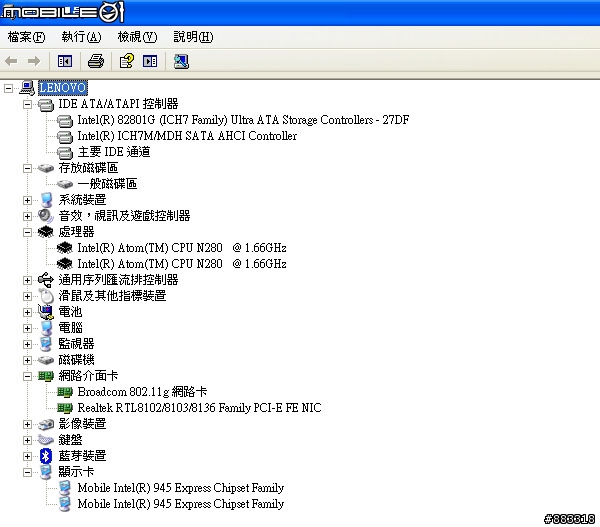Click the Print toolbar icon
Image resolution: width=600 pixels, height=527 pixels.
tap(96, 61)
